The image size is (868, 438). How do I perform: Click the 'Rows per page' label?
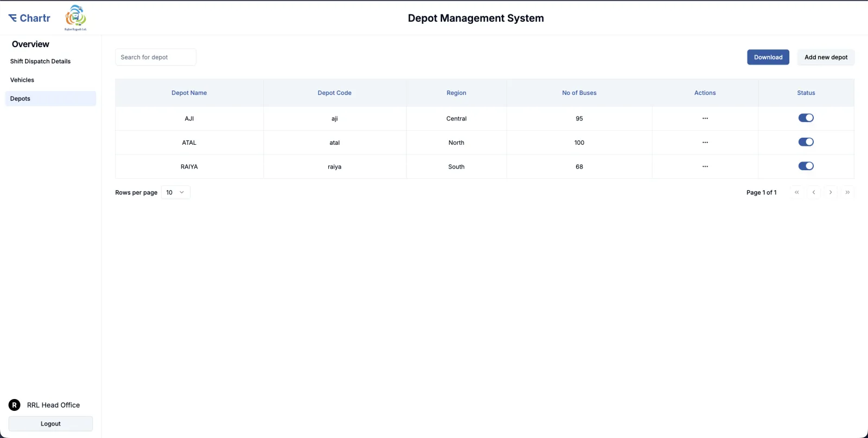coord(136,192)
